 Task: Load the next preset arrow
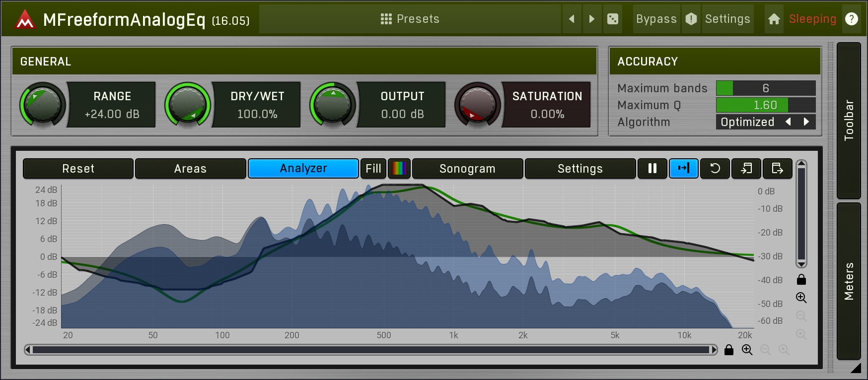592,19
